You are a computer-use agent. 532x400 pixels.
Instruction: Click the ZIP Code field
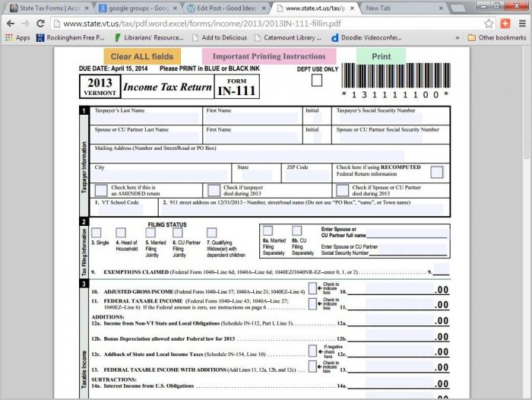307,175
